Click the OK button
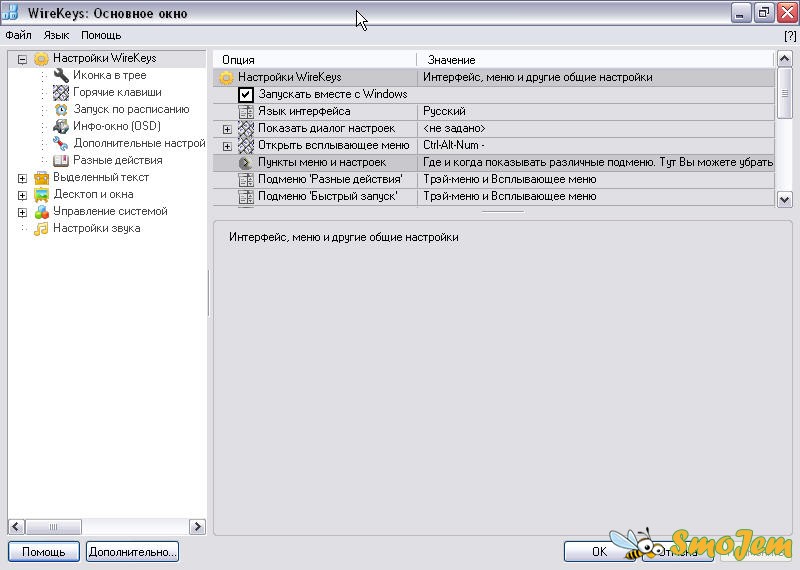 point(600,552)
